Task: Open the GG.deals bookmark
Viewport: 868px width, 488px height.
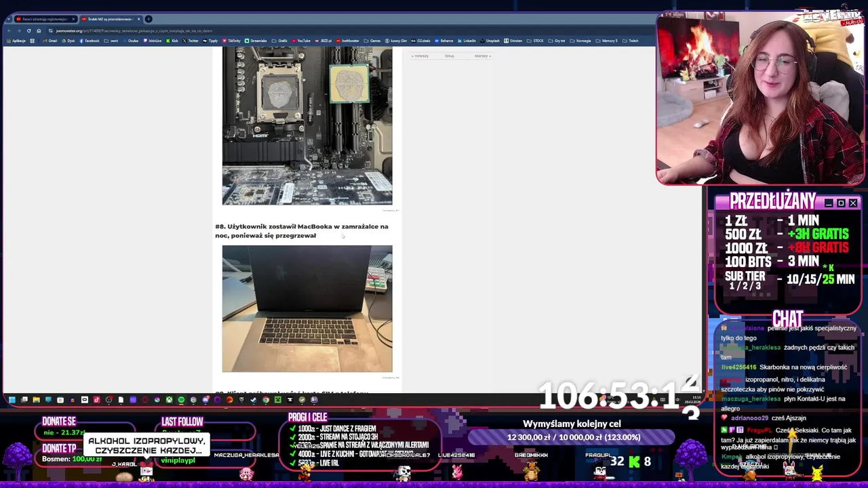Action: 421,41
